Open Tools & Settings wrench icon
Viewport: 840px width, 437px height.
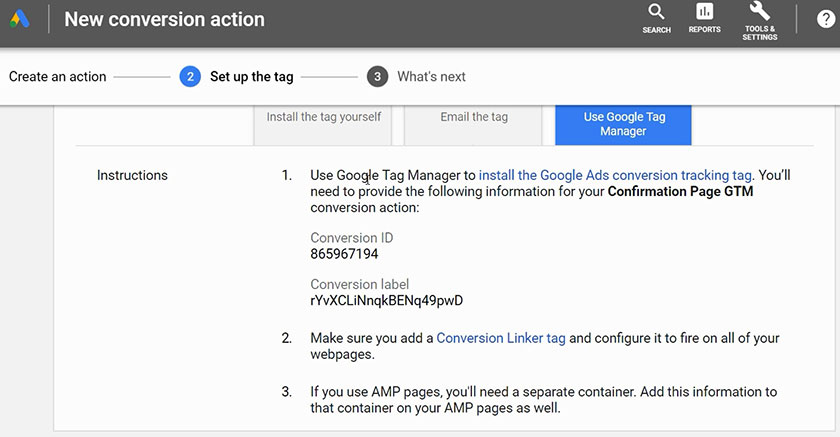760,12
